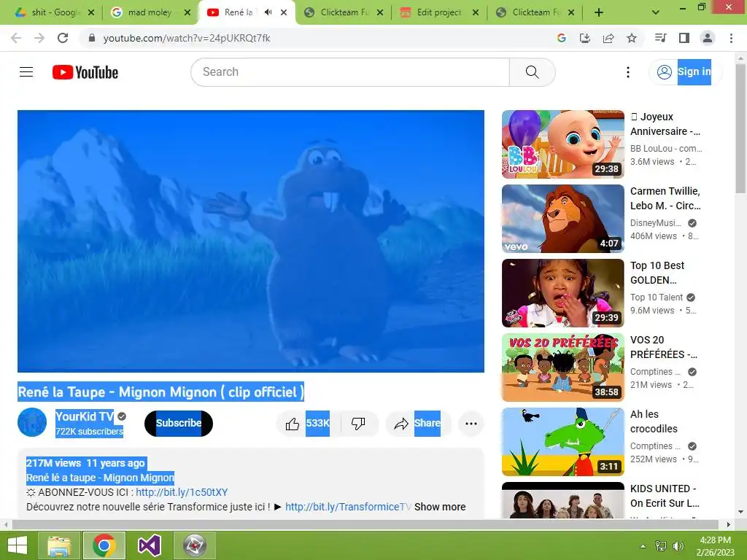This screenshot has width=747, height=560.
Task: Share this page from address bar
Action: click(608, 38)
